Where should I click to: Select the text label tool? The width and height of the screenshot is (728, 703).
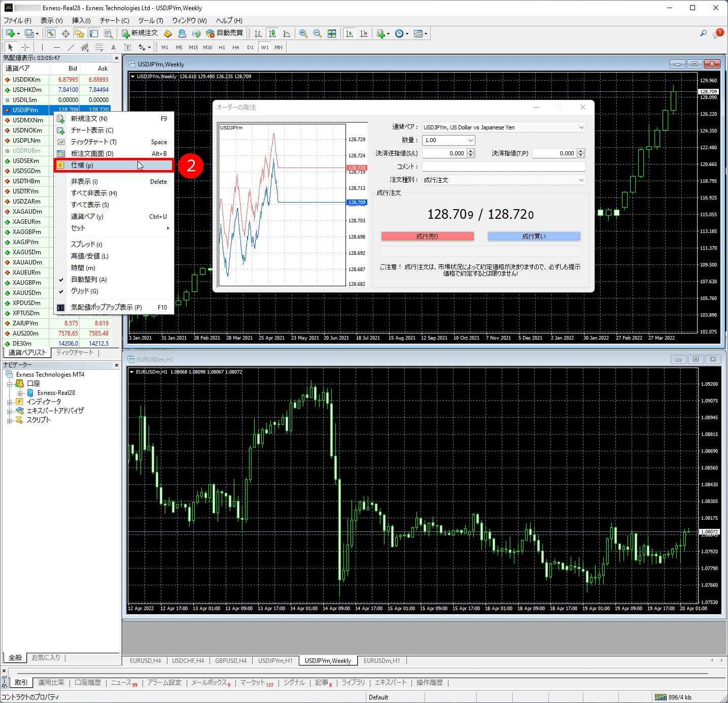coord(127,47)
